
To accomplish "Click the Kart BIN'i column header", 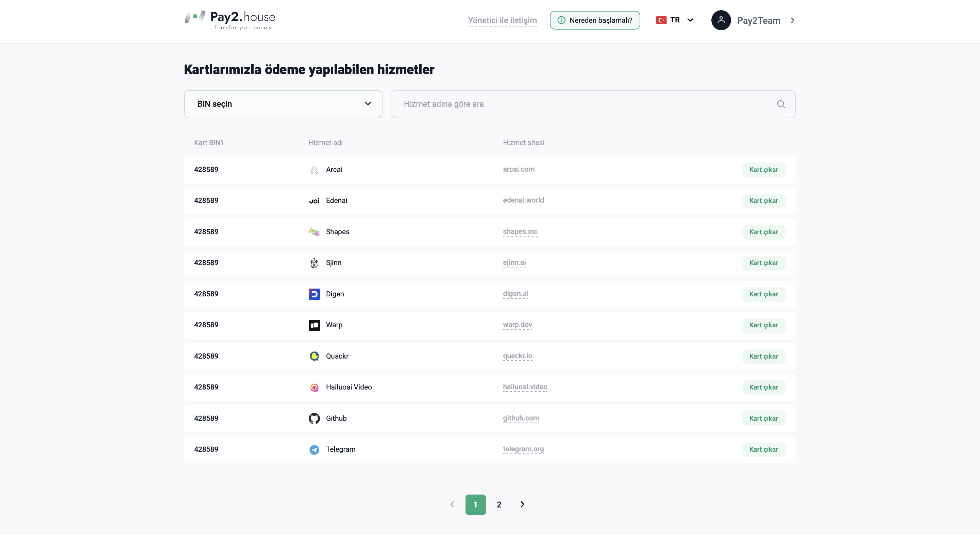I will click(208, 143).
